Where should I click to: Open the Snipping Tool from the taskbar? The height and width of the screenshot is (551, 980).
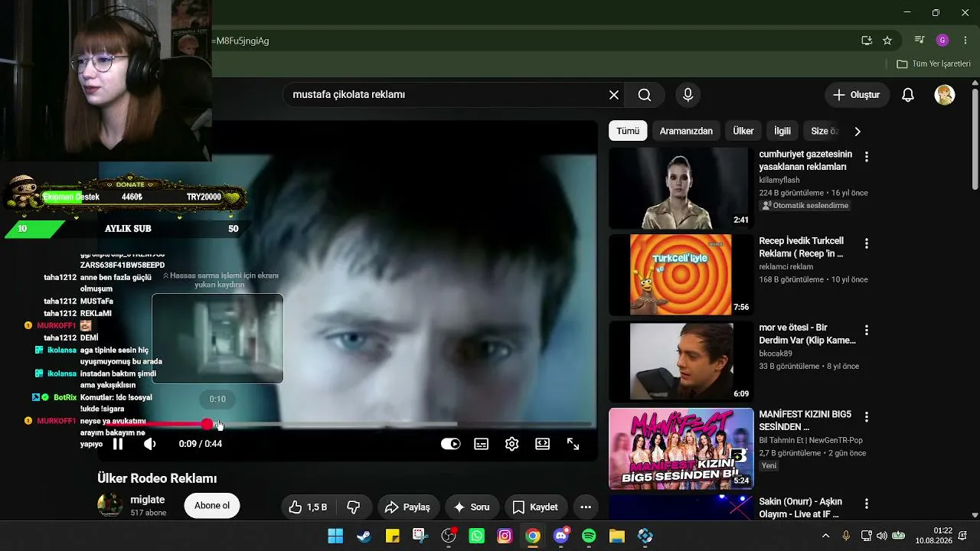pyautogui.click(x=420, y=536)
